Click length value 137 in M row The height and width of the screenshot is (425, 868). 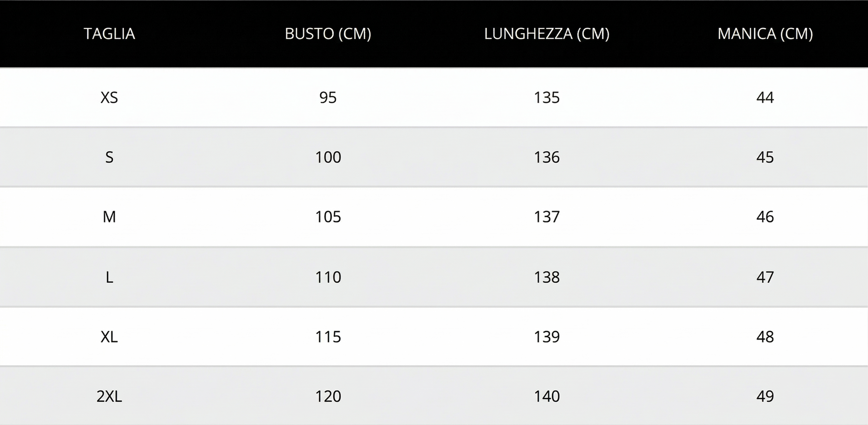[547, 217]
